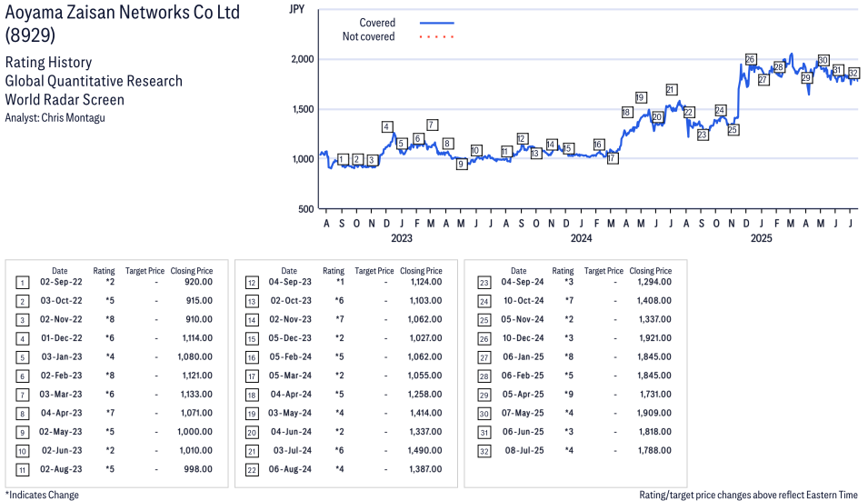The image size is (868, 501).
Task: Click the *1 rating for 04-Sep-23
Action: click(x=340, y=282)
